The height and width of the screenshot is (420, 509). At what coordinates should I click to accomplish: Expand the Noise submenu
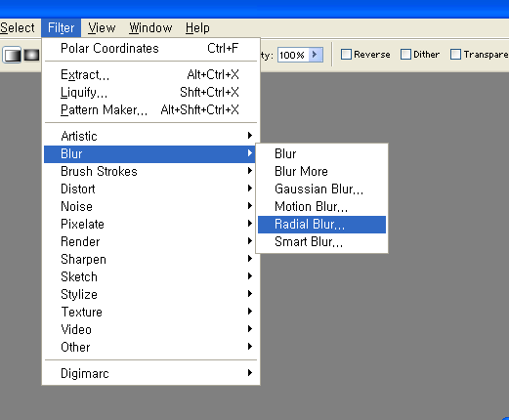(150, 206)
